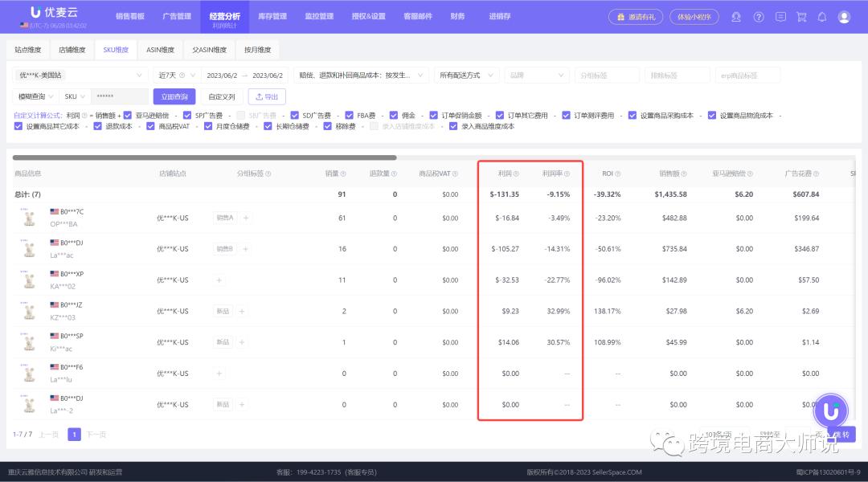The width and height of the screenshot is (868, 482).
Task: Click the 导出 export button
Action: coord(267,96)
